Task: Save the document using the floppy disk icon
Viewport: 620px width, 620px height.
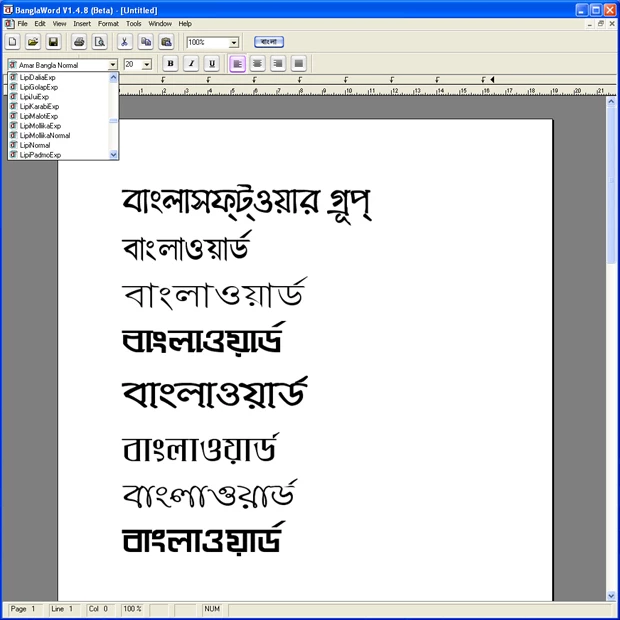Action: click(x=54, y=42)
